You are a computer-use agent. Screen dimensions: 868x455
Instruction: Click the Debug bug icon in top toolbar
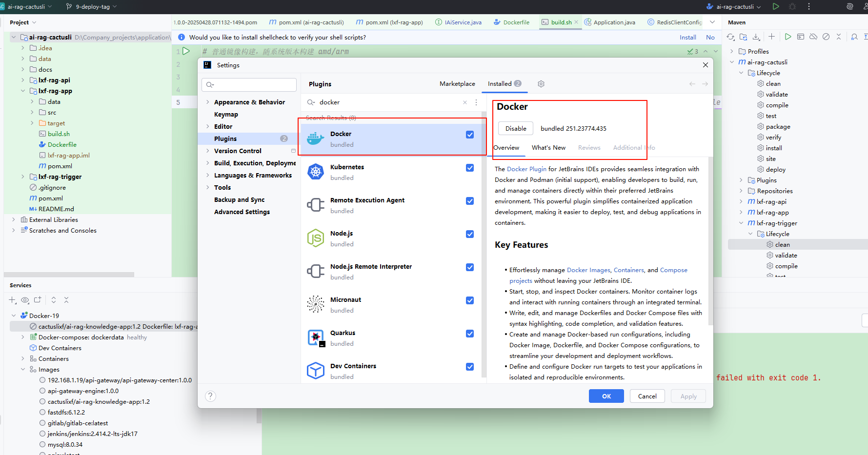[x=792, y=6]
